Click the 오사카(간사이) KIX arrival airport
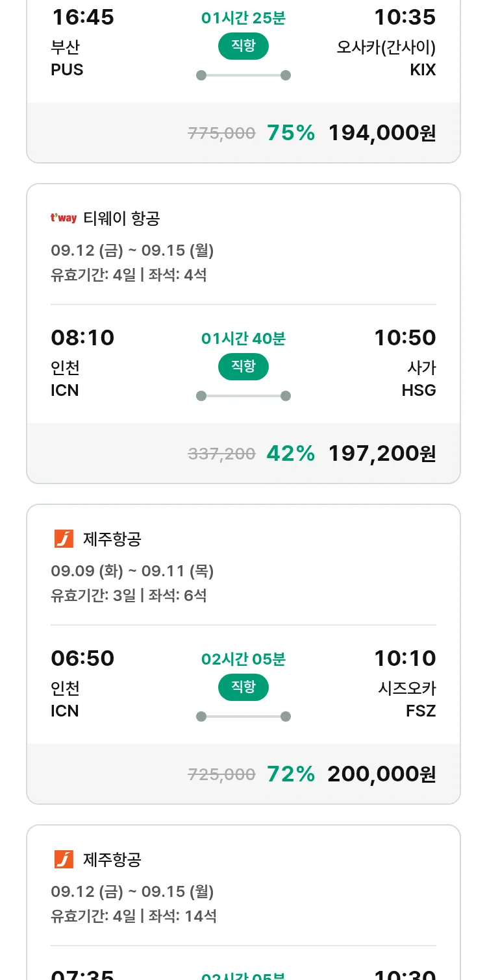487x980 pixels. tap(387, 58)
